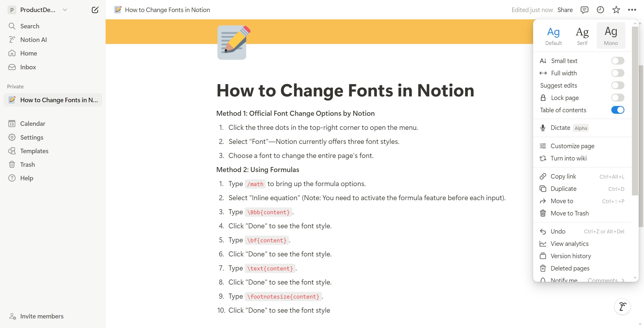Select Copy link menu item
This screenshot has height=328, width=644.
[582, 176]
